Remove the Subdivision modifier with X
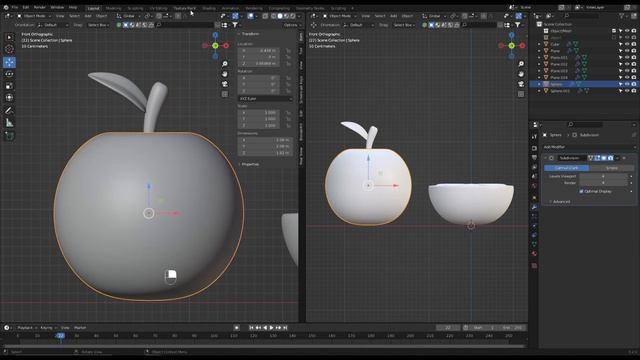The width and height of the screenshot is (640, 360). pyautogui.click(x=624, y=158)
